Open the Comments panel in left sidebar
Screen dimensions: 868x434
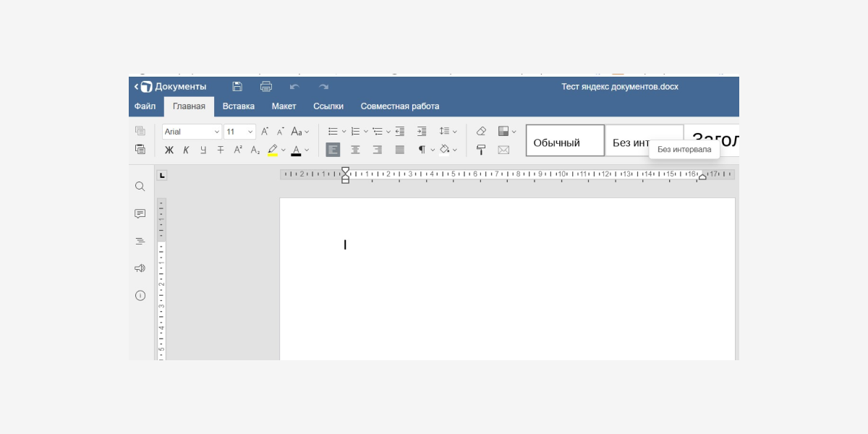click(x=140, y=214)
